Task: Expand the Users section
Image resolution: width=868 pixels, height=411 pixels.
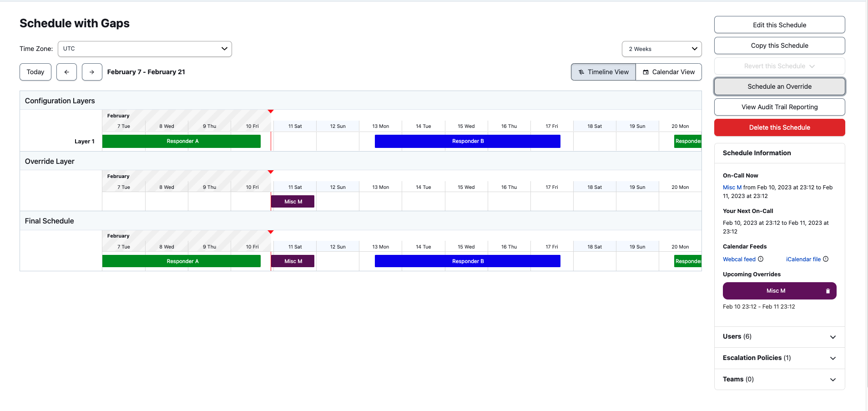Action: point(833,337)
